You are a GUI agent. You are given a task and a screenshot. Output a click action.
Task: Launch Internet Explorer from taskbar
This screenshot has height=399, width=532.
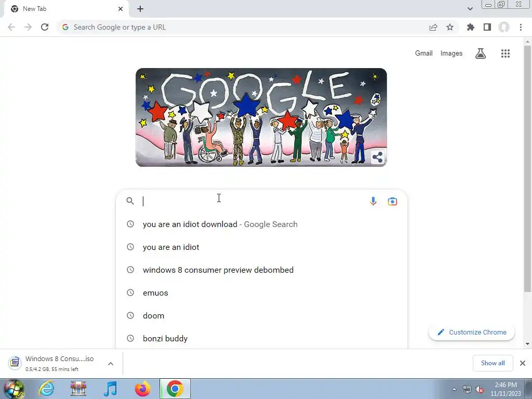tap(46, 389)
